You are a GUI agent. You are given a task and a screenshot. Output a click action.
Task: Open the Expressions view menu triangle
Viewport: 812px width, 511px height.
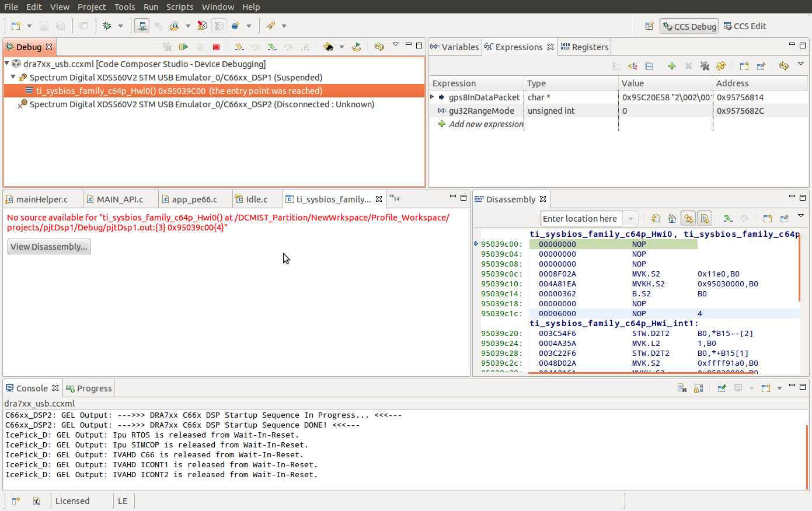(x=801, y=64)
